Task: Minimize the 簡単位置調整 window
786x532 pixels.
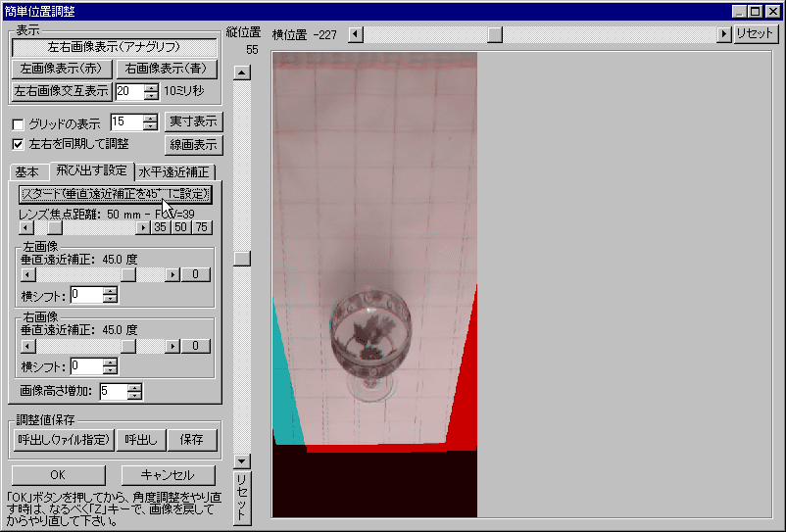Action: click(739, 11)
